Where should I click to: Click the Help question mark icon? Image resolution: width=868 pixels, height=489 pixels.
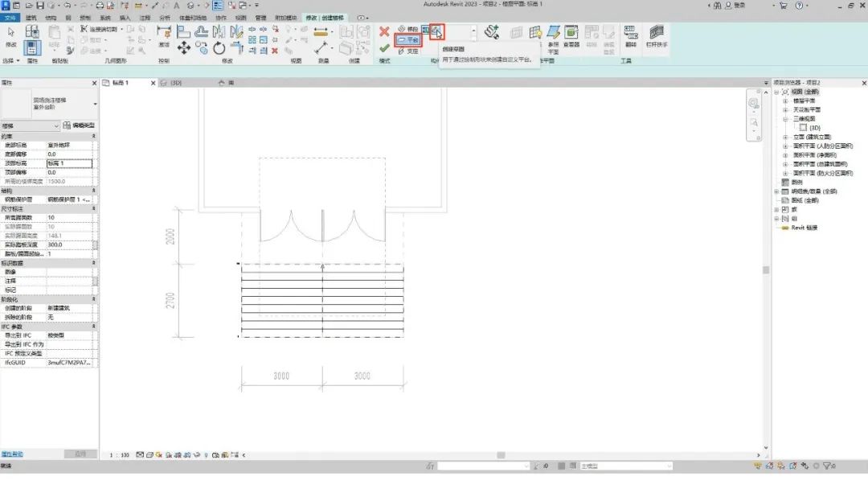point(799,5)
